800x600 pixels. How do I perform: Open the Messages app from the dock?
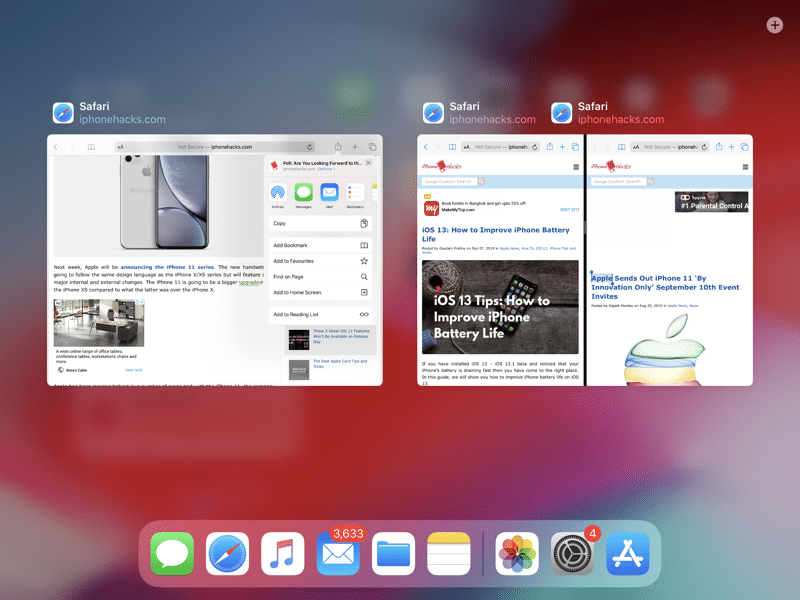coord(172,553)
